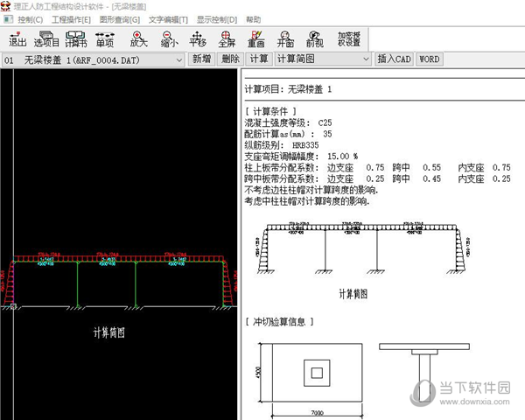
Task: Zoom in with the 放大 icon
Action: [138, 39]
